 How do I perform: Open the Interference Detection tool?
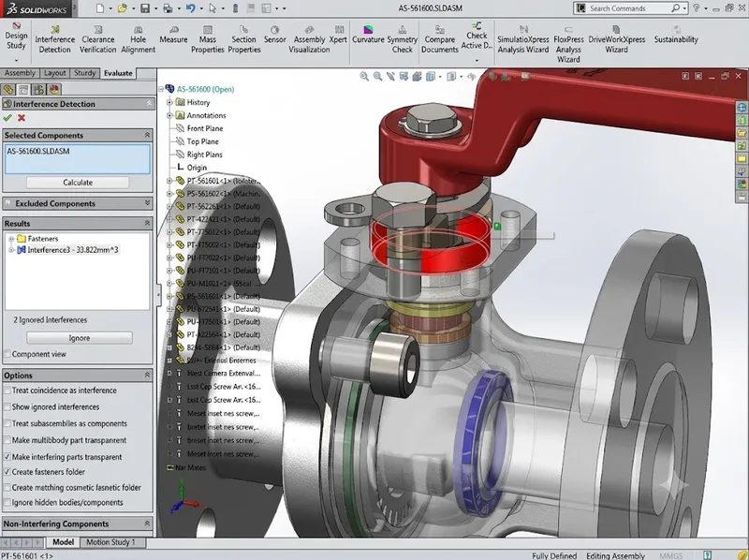tap(54, 39)
